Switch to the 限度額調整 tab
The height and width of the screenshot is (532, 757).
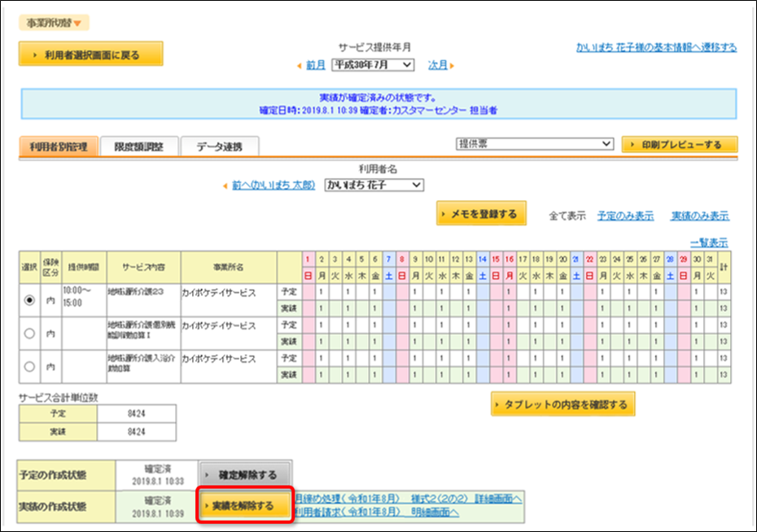[x=139, y=146]
